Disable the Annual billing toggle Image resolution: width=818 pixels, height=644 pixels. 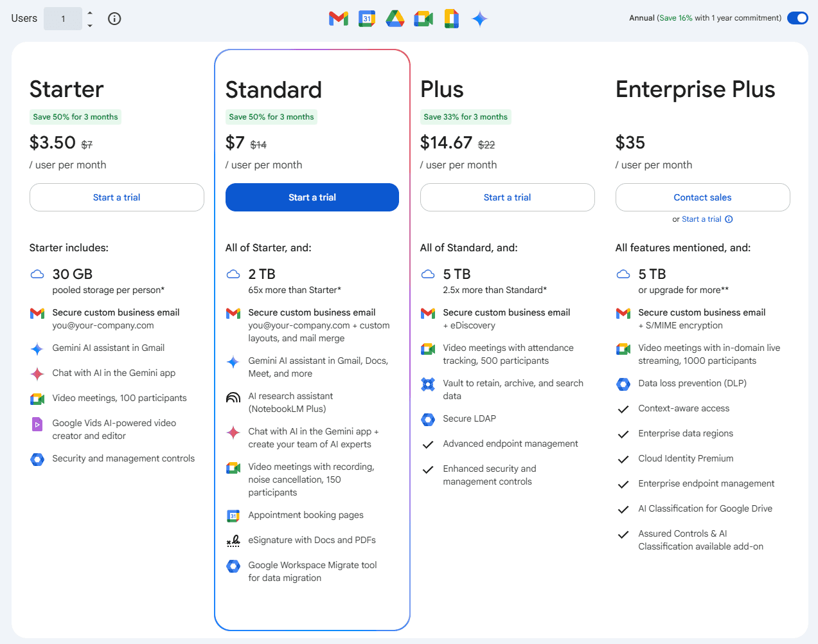pyautogui.click(x=797, y=18)
